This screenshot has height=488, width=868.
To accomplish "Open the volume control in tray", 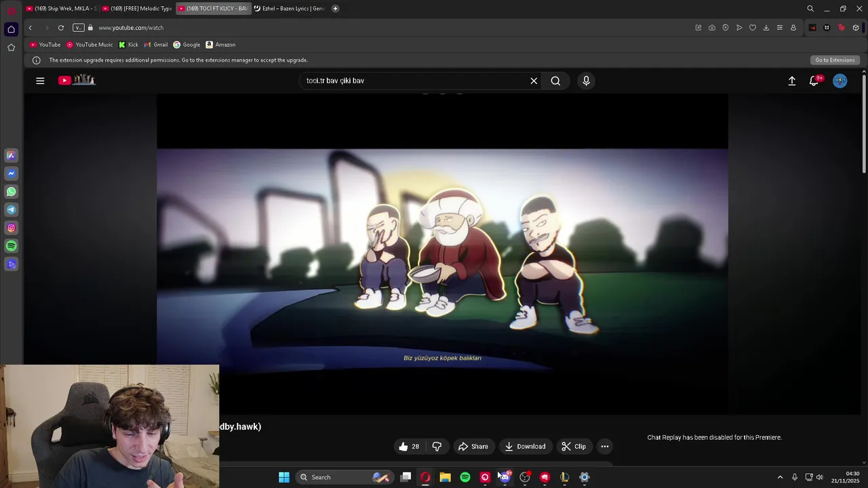I will [820, 477].
